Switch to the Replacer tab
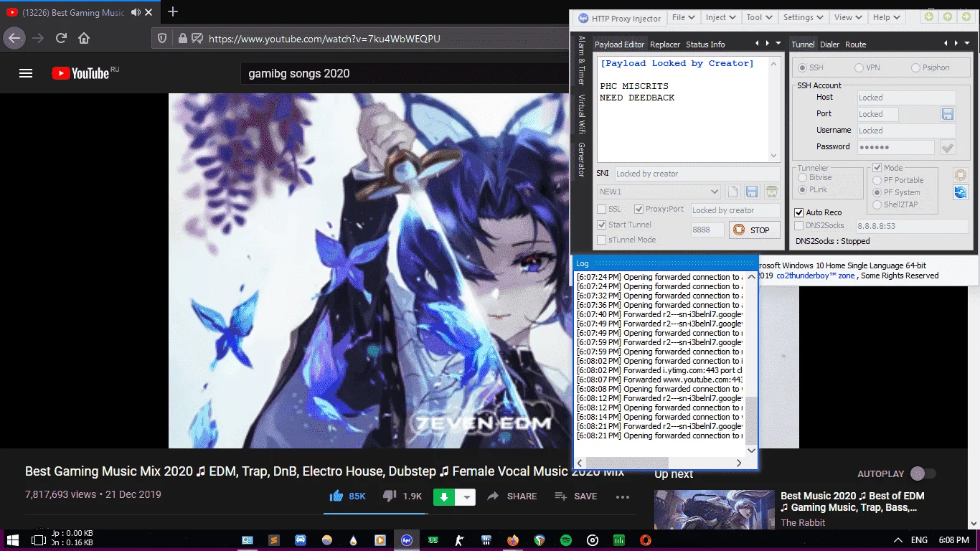 click(x=665, y=44)
